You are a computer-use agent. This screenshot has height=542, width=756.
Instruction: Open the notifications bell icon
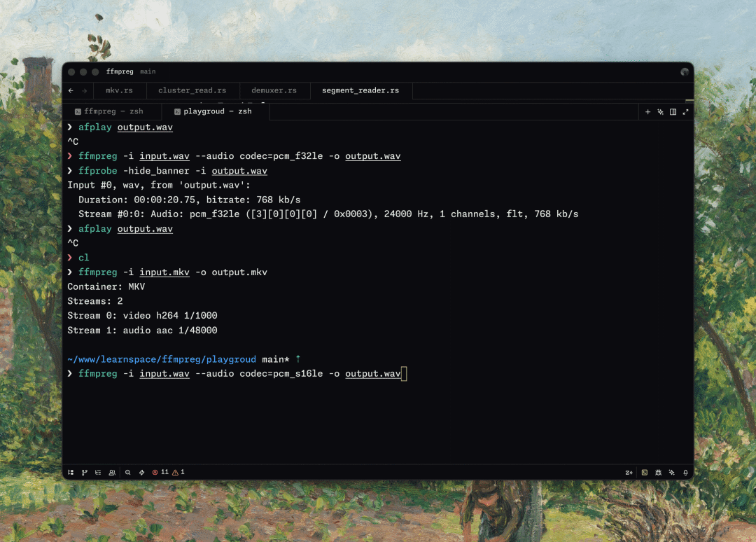click(685, 473)
